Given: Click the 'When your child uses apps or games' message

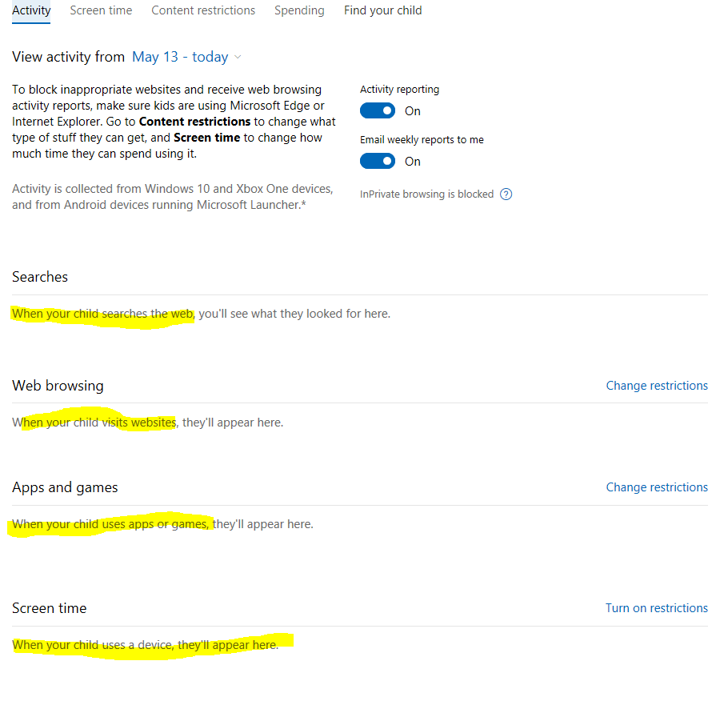Looking at the screenshot, I should (x=162, y=524).
